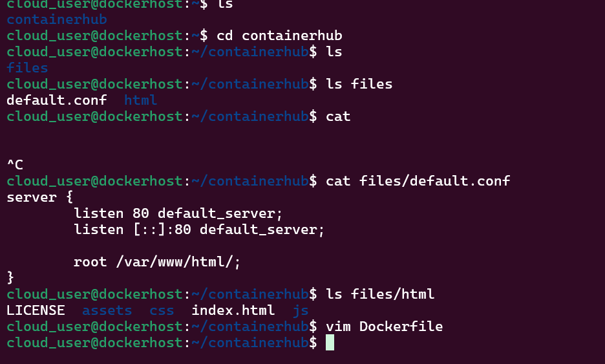Select the blue 'js' directory name
The height and width of the screenshot is (364, 605).
pyautogui.click(x=300, y=310)
